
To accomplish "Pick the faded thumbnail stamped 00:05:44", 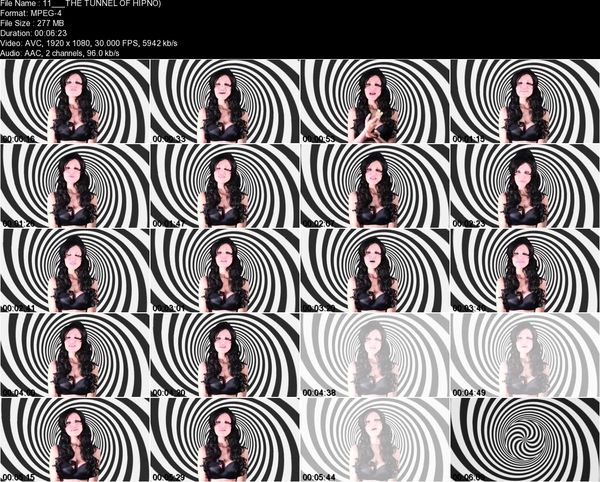I will click(375, 440).
